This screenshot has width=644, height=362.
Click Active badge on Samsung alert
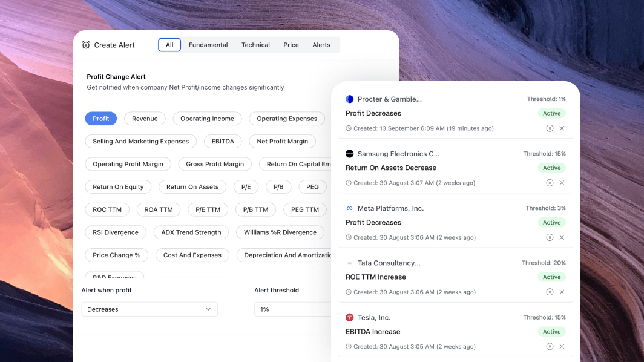coord(551,168)
